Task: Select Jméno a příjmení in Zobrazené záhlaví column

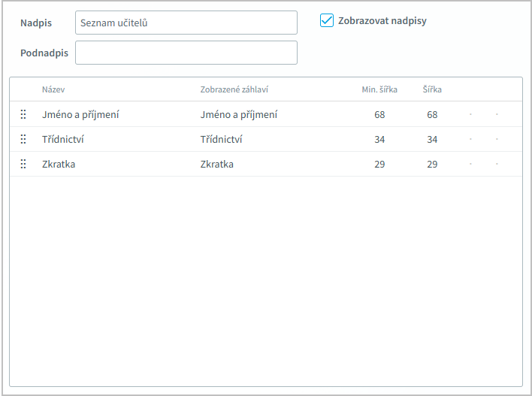Action: click(x=239, y=115)
